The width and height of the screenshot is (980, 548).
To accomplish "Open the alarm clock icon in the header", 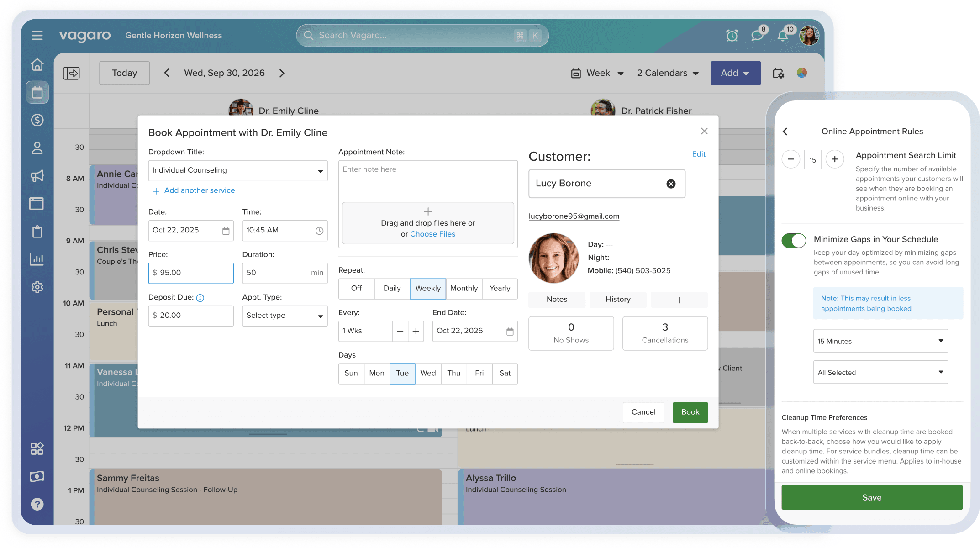I will pyautogui.click(x=732, y=36).
